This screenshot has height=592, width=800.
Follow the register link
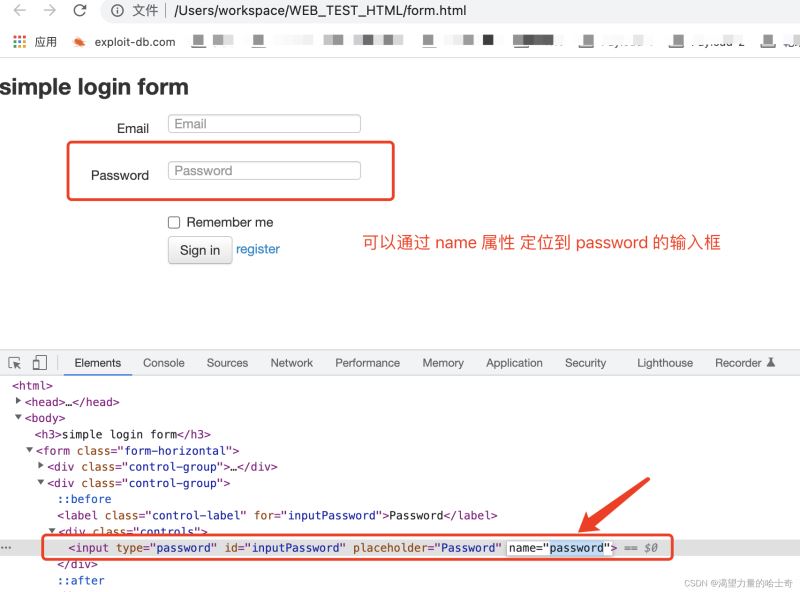pyautogui.click(x=258, y=249)
